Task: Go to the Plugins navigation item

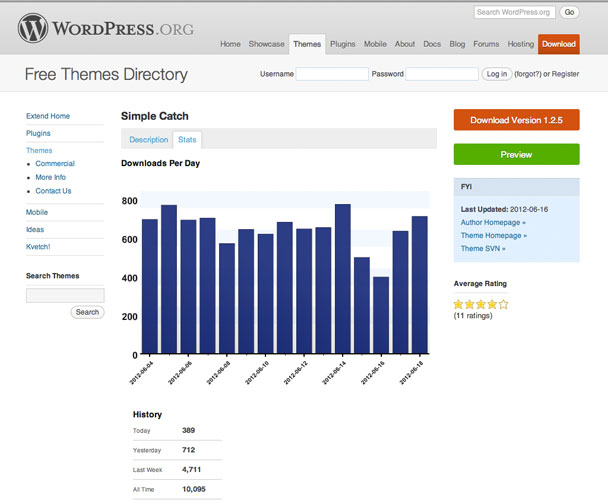Action: pos(343,44)
